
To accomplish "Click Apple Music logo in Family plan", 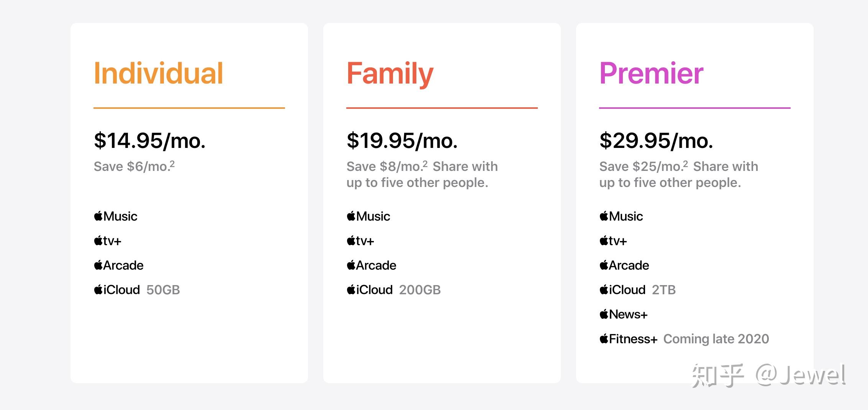I will (368, 216).
